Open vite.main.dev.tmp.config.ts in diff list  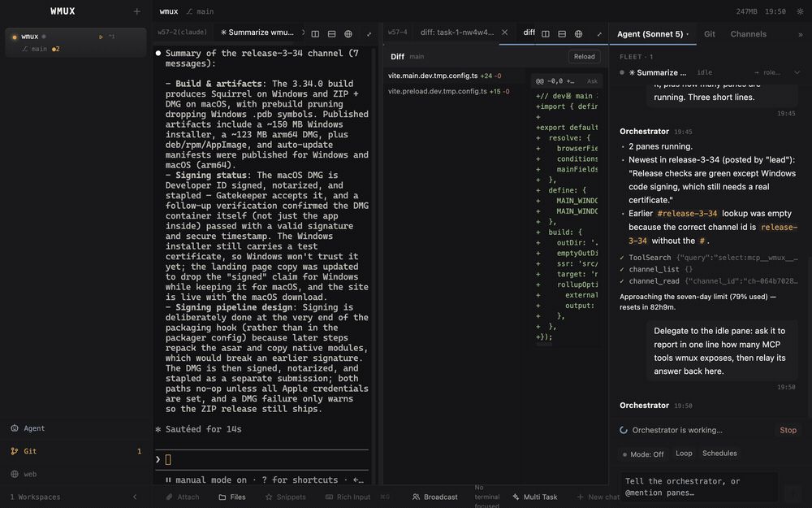[453, 76]
